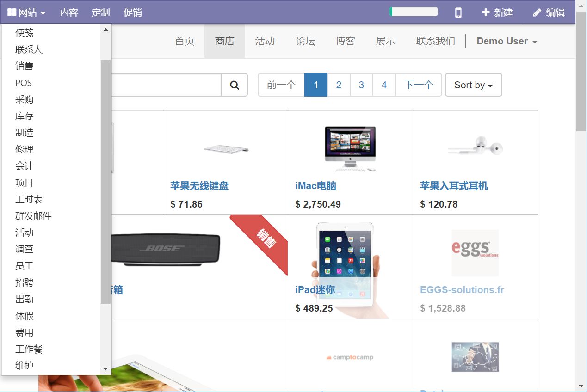Open the iPad迷你 product link
This screenshot has height=392, width=587.
(x=315, y=290)
